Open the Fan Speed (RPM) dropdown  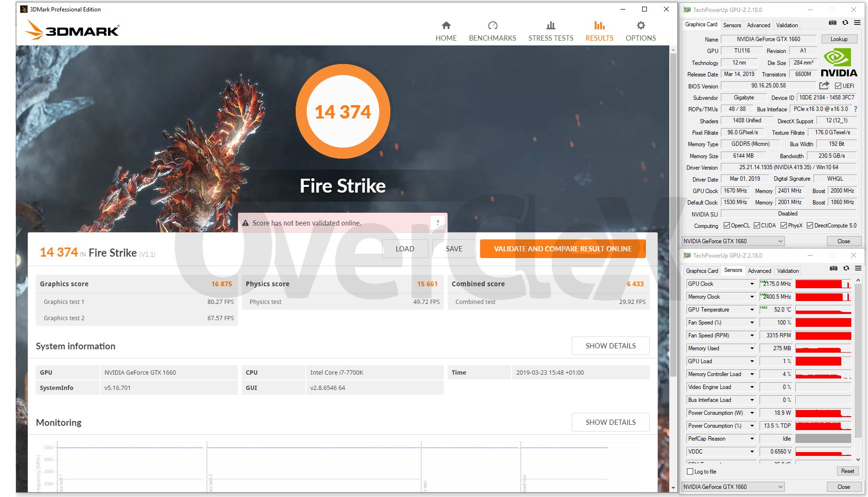(x=751, y=335)
